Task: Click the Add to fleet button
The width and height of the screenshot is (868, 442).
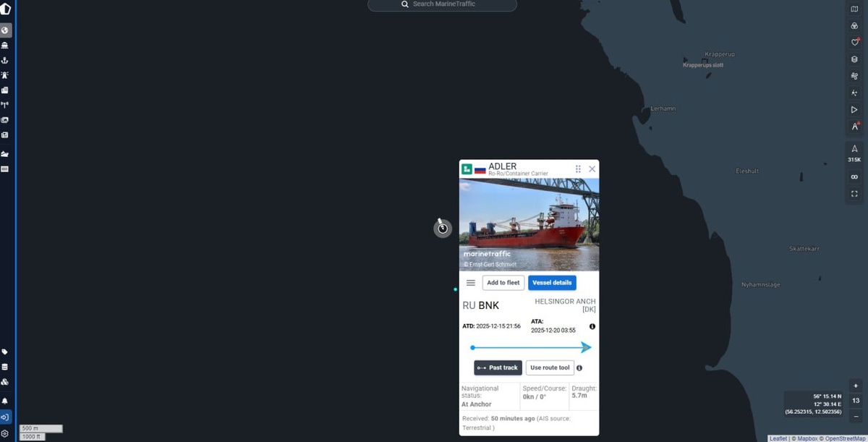Action: pyautogui.click(x=503, y=283)
